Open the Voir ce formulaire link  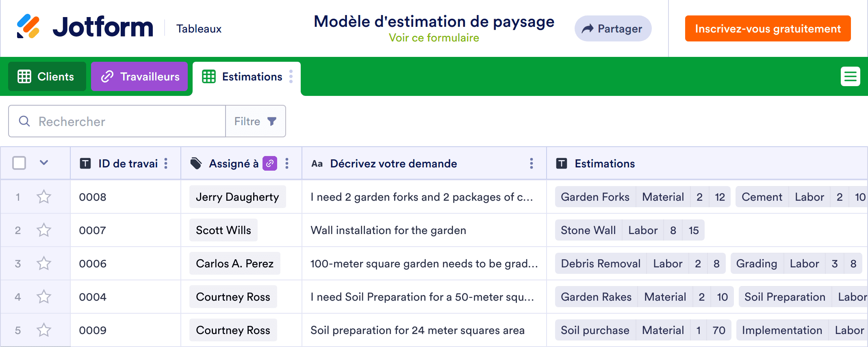(x=434, y=38)
